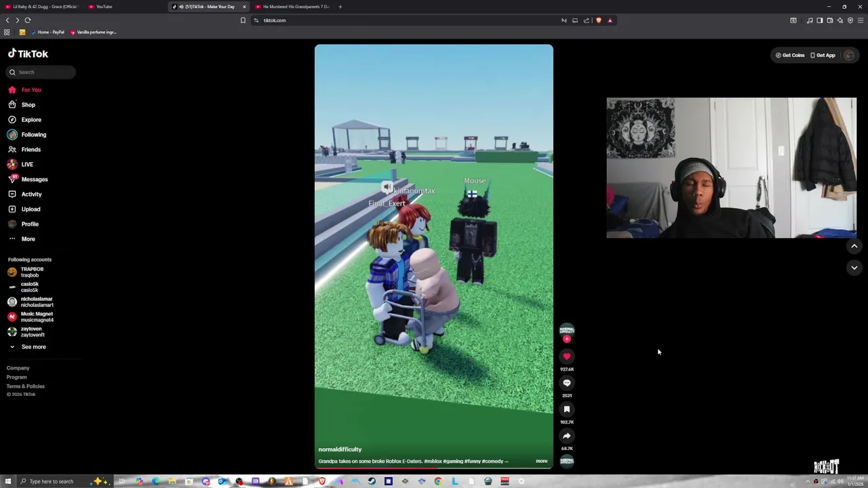Open the TikTok home logo
Screen dimensions: 868x488
click(28, 54)
